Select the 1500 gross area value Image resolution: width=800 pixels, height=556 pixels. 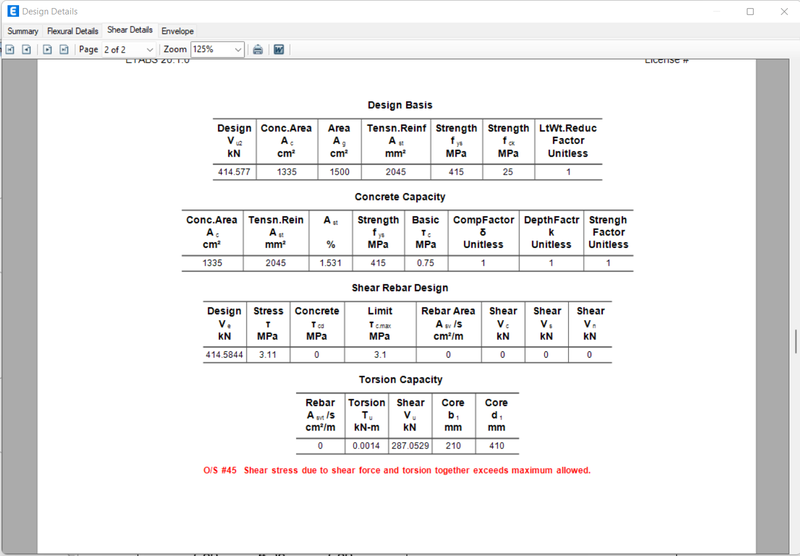pyautogui.click(x=339, y=172)
